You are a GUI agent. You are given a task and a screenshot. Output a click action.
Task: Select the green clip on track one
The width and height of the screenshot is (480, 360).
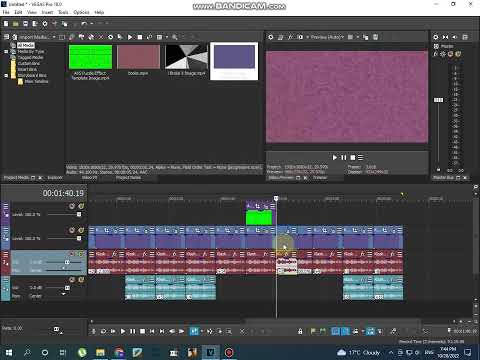click(259, 218)
